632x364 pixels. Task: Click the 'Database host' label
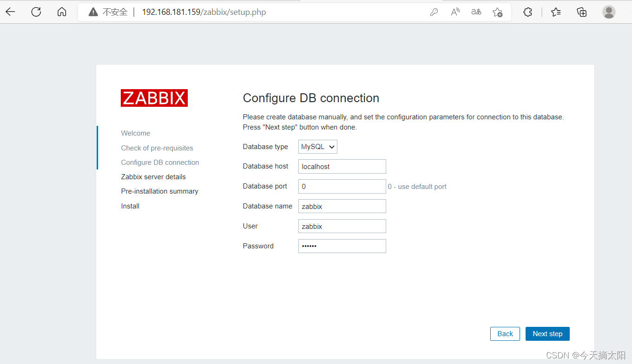click(265, 166)
